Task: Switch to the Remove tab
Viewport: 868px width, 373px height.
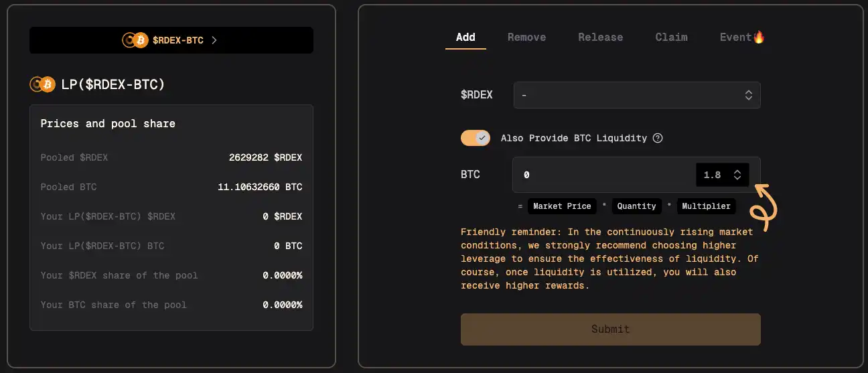Action: click(526, 38)
